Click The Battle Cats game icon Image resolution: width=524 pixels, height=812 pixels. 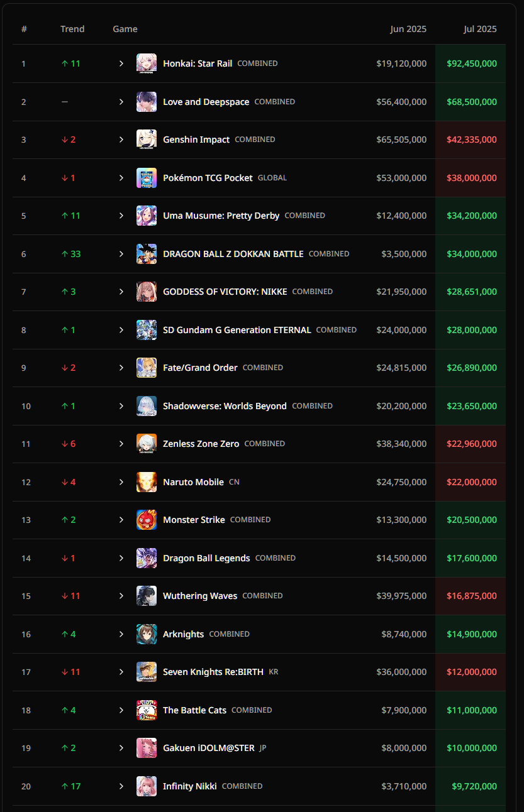[x=147, y=710]
